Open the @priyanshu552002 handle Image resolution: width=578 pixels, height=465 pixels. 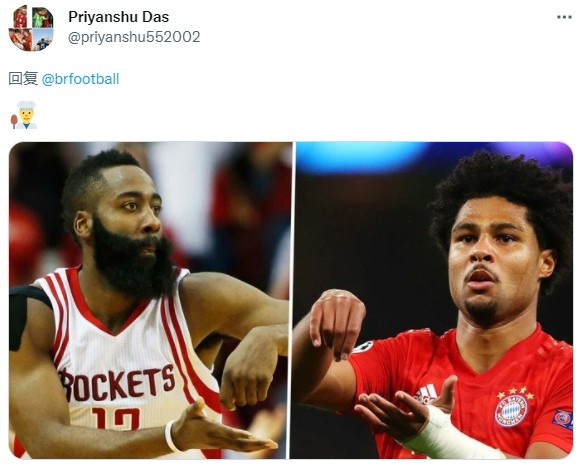(134, 37)
